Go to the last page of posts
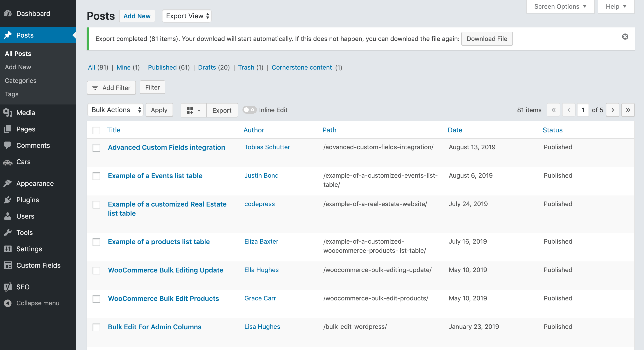Image resolution: width=644 pixels, height=350 pixels. pos(628,110)
